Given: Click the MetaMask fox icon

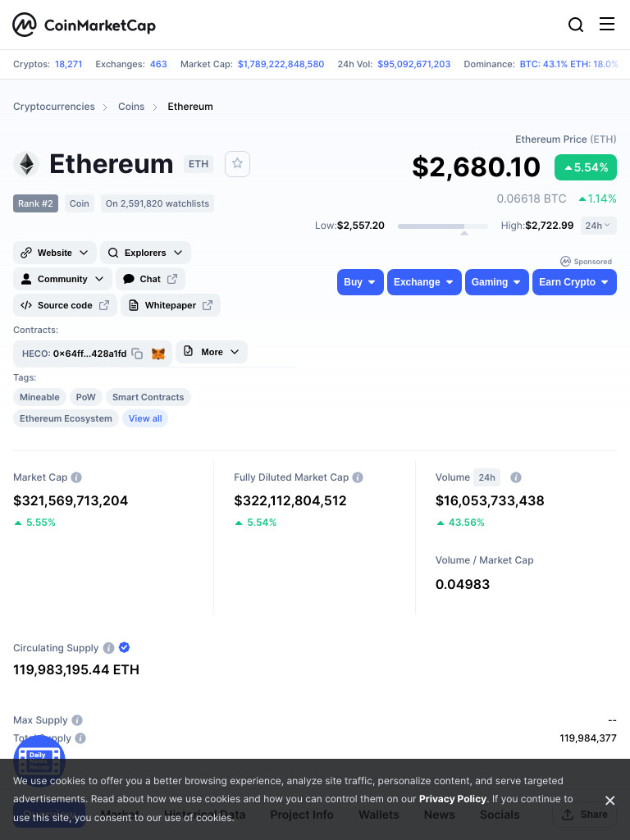Looking at the screenshot, I should point(158,354).
